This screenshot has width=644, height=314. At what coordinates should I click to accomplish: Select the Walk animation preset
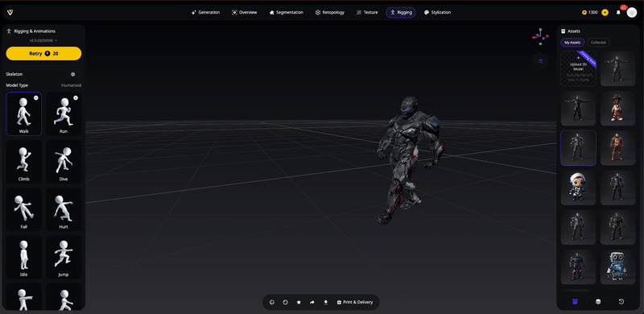point(23,114)
